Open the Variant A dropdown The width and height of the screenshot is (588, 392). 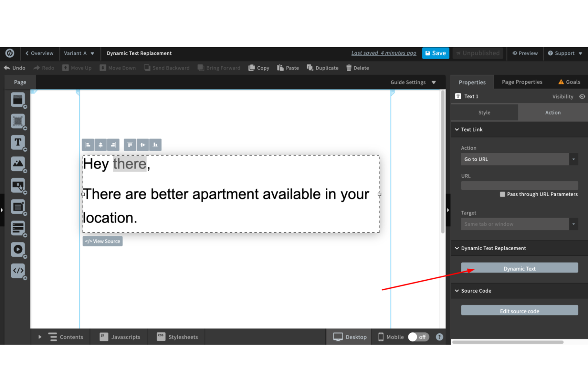point(79,53)
